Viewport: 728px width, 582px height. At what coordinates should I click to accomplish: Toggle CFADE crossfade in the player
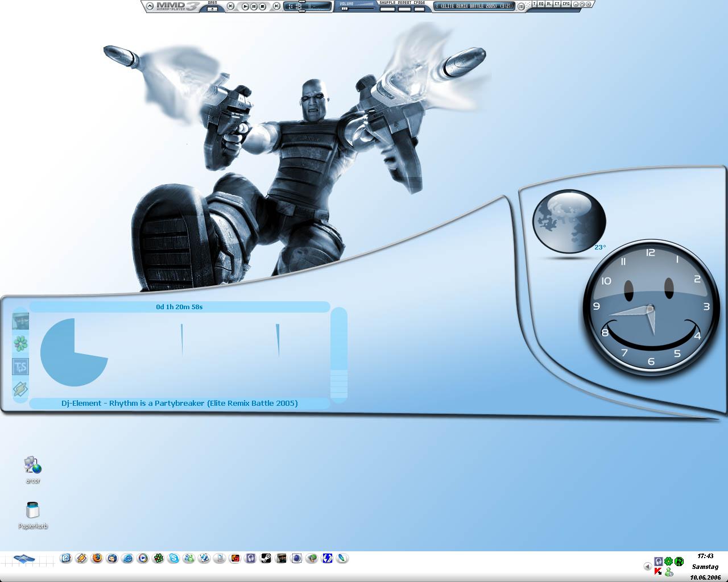click(x=419, y=9)
